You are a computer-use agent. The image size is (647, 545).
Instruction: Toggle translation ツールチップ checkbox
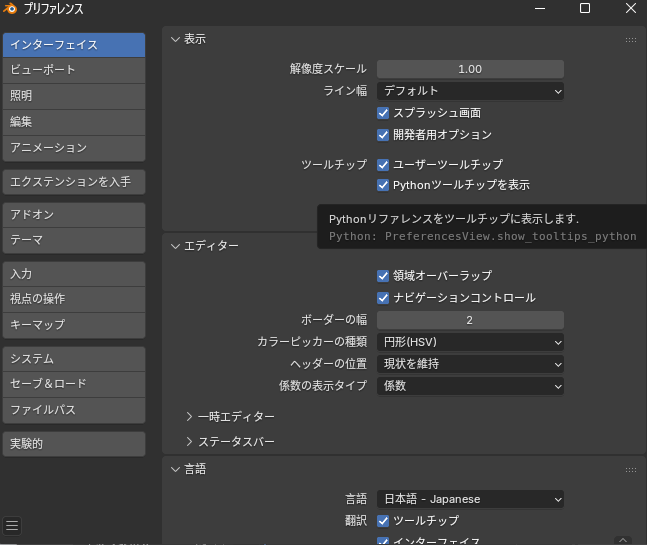[383, 521]
